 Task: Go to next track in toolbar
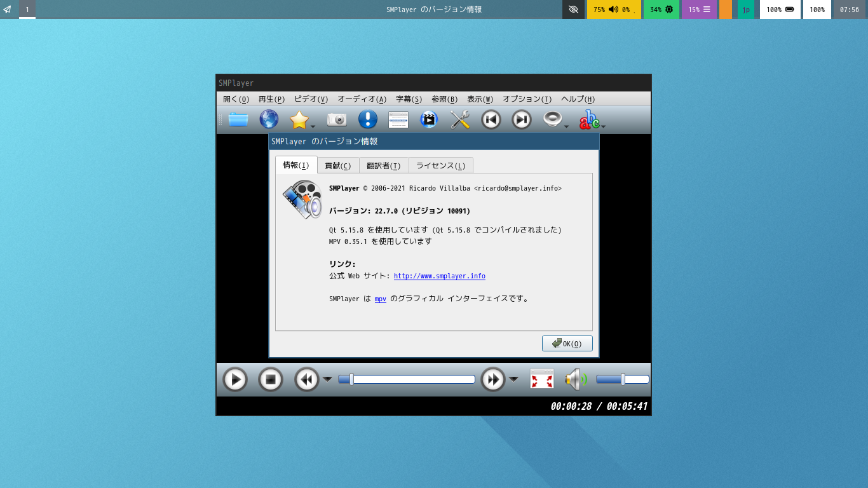pyautogui.click(x=522, y=119)
